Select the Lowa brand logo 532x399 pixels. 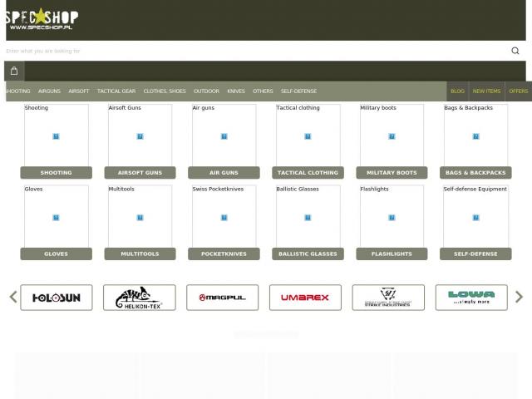click(x=471, y=298)
